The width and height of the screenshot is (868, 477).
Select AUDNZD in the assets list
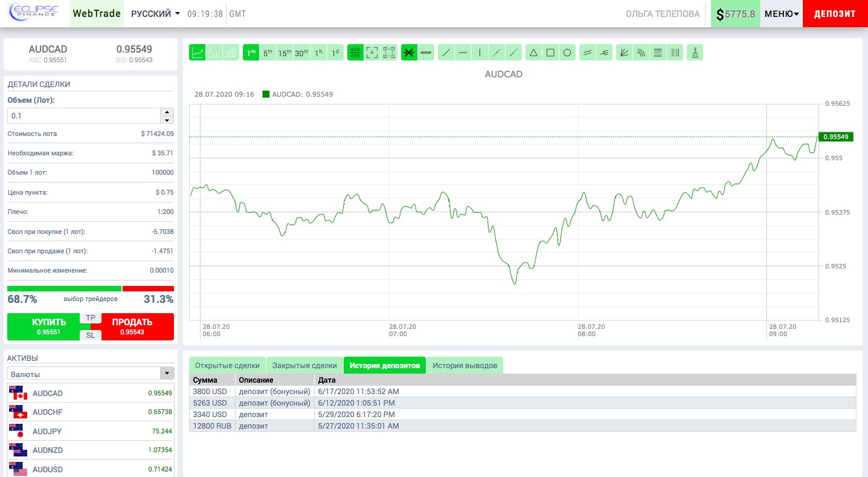click(x=91, y=450)
